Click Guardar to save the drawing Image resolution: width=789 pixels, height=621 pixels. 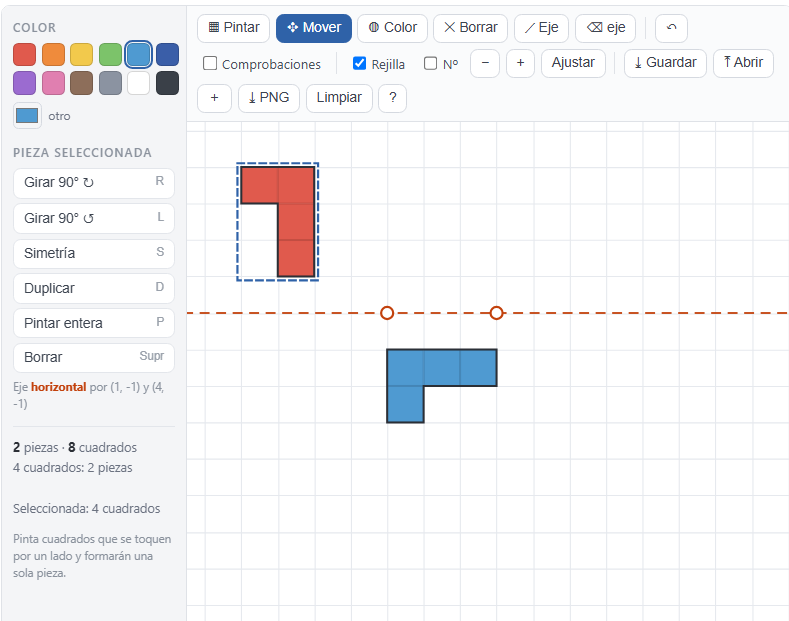(x=665, y=63)
